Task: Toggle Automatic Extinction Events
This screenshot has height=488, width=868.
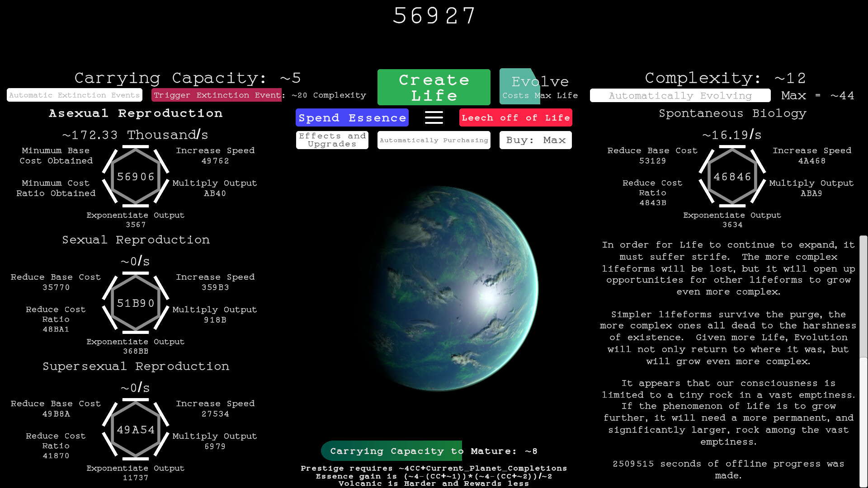Action: 74,95
